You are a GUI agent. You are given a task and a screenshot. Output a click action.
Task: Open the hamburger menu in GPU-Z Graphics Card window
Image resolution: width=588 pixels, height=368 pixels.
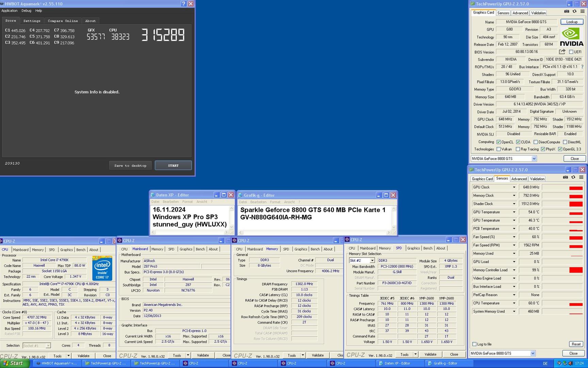point(582,11)
